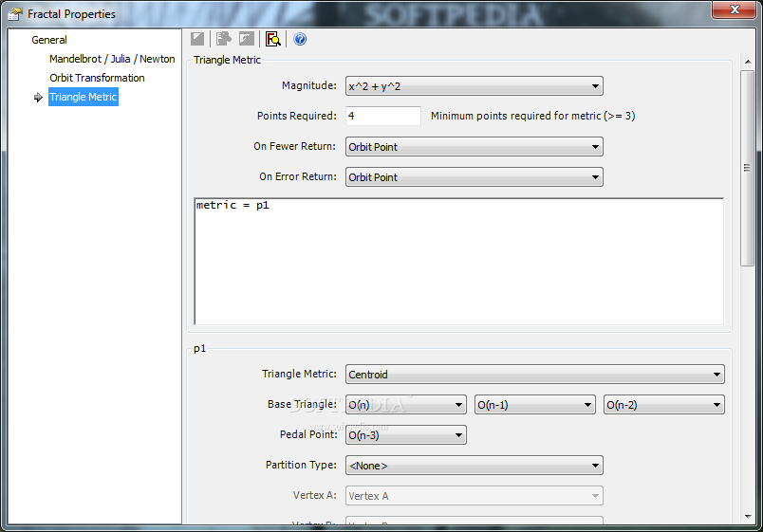Open help via the blue question mark

coord(300,39)
